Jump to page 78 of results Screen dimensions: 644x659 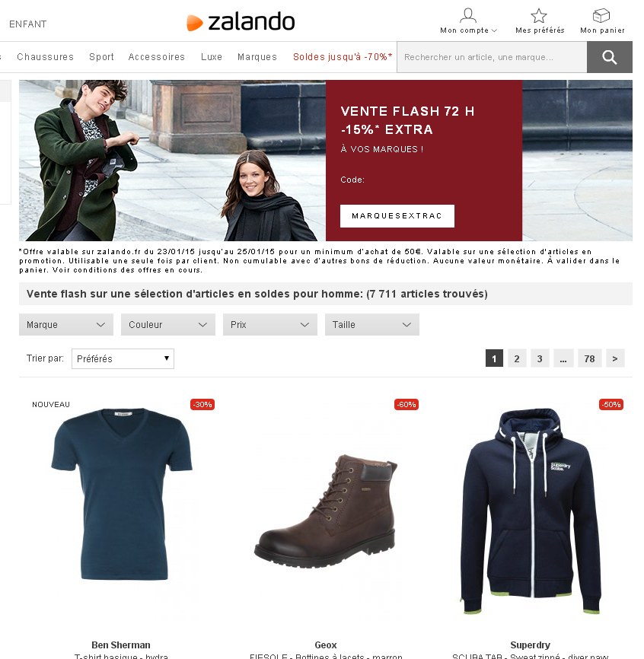point(589,358)
